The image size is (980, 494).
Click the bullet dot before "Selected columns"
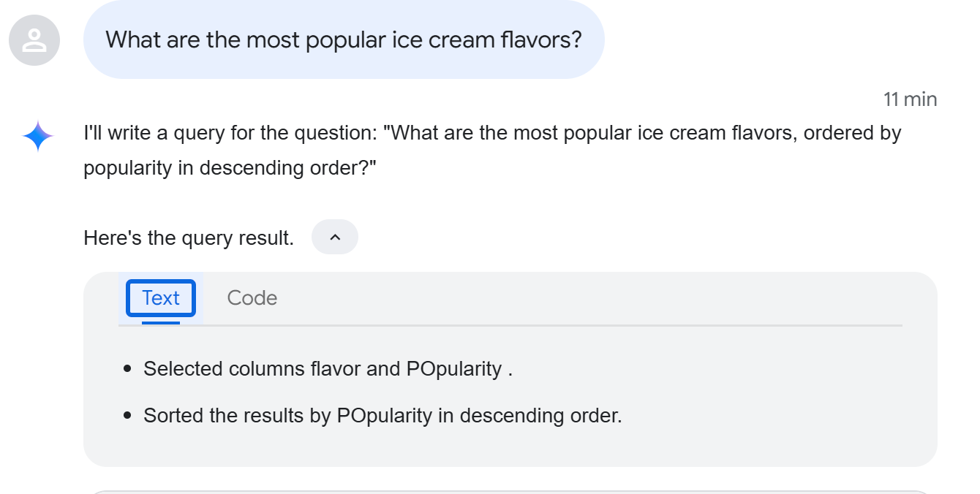coord(128,369)
